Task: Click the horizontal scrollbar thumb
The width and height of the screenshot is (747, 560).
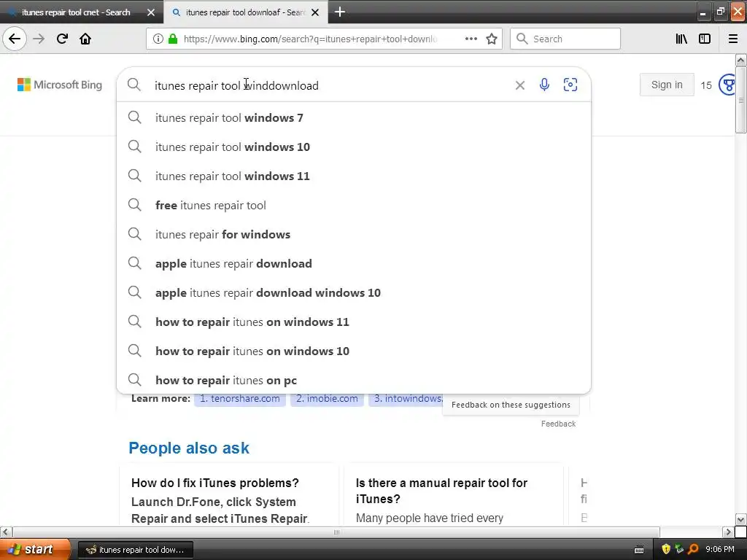Action: [336, 532]
